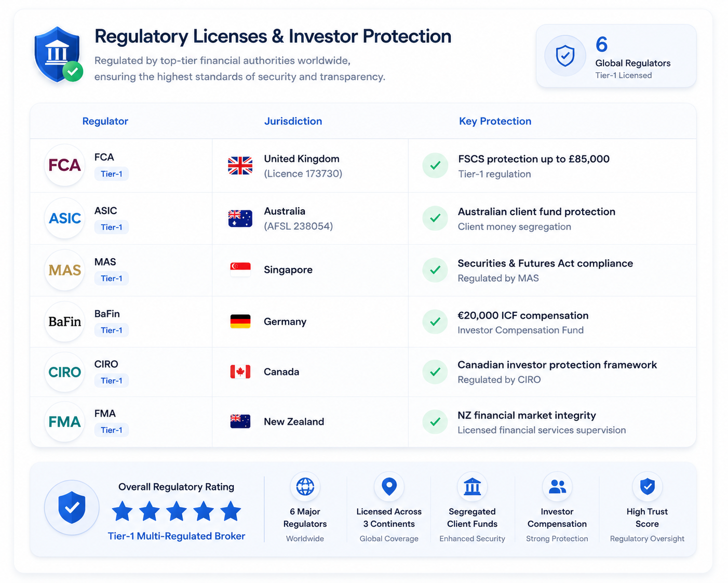Click the Germany flag icon
The width and height of the screenshot is (728, 583).
pyautogui.click(x=240, y=321)
